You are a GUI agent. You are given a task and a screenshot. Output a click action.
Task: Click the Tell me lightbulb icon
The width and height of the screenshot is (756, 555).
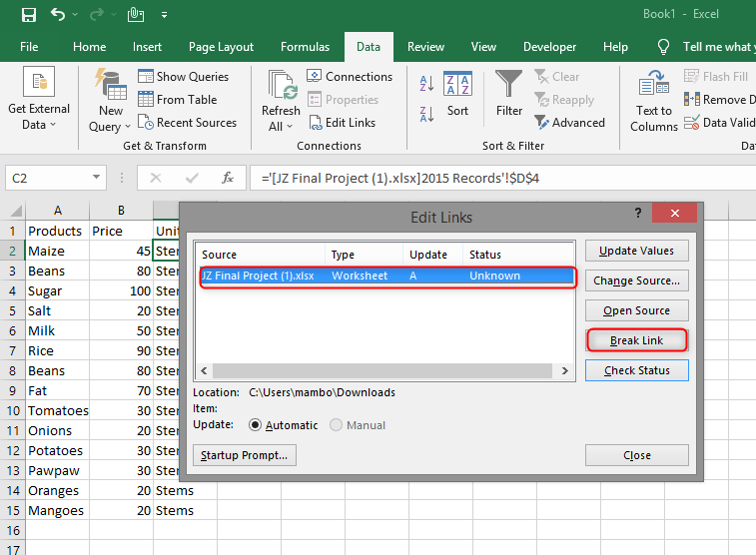click(663, 47)
